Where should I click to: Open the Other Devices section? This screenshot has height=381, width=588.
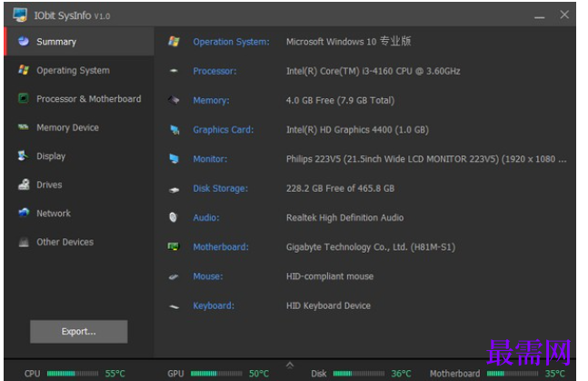click(79, 242)
